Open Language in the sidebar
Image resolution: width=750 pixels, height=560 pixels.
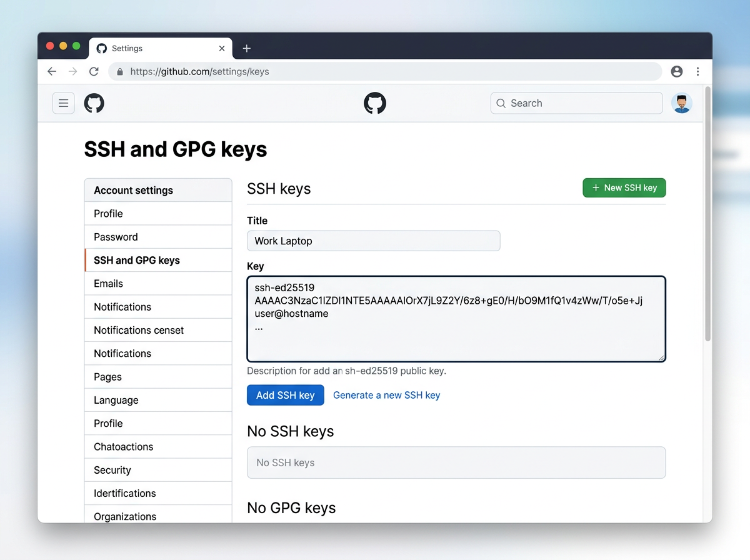click(x=158, y=400)
